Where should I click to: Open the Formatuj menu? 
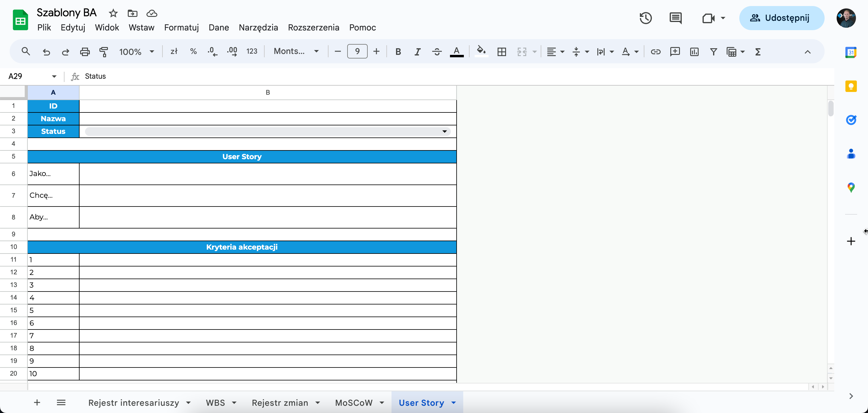(181, 27)
